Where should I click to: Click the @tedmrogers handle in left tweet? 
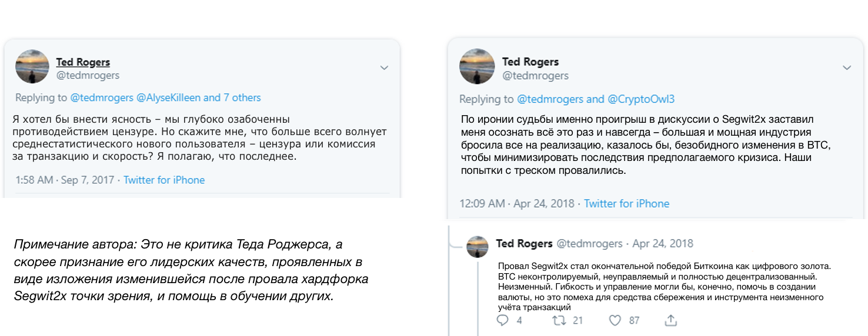(88, 75)
